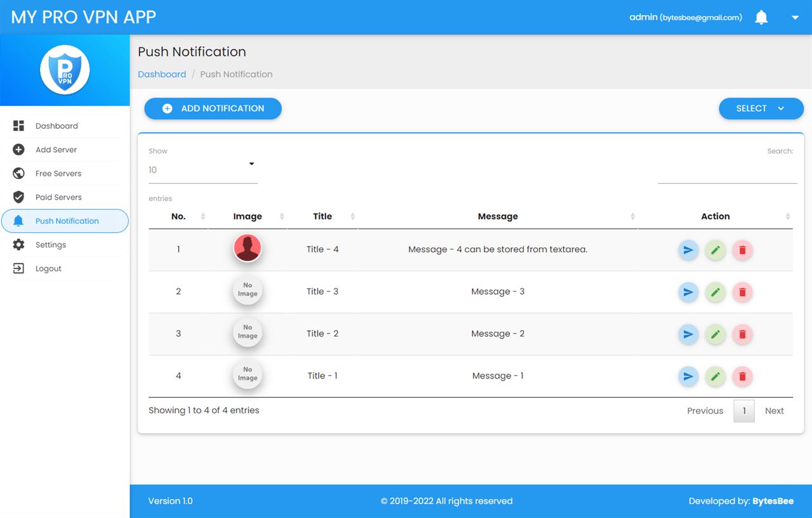Screen dimensions: 812x518
Task: Click No Image thumbnail for Title - 2
Action: click(247, 332)
